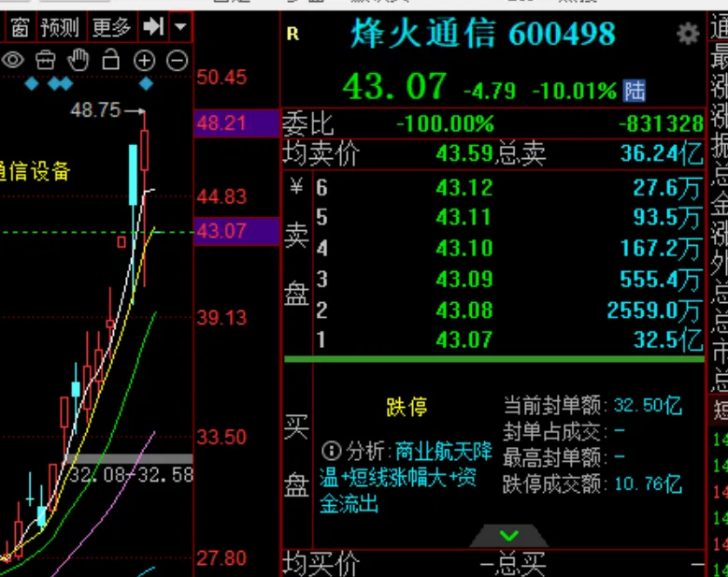Toggle the chart lock icon
This screenshot has height=577, width=728.
click(111, 61)
